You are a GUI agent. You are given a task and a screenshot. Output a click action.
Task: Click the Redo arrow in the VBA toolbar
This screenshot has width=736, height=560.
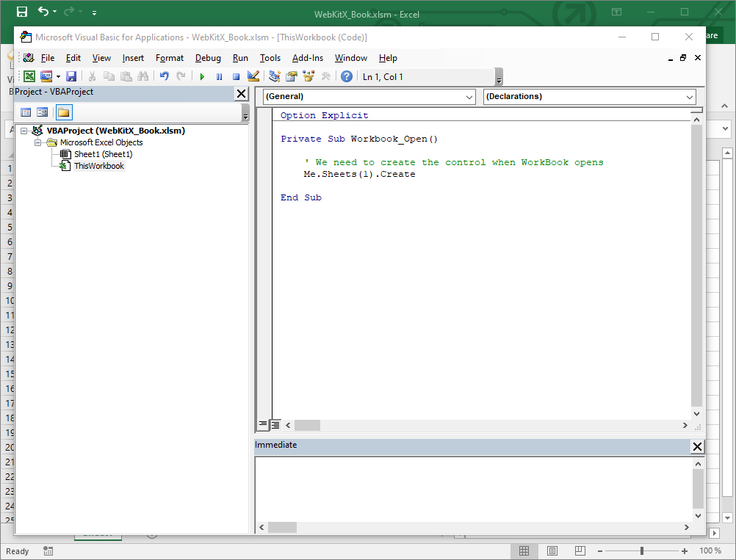pos(181,76)
